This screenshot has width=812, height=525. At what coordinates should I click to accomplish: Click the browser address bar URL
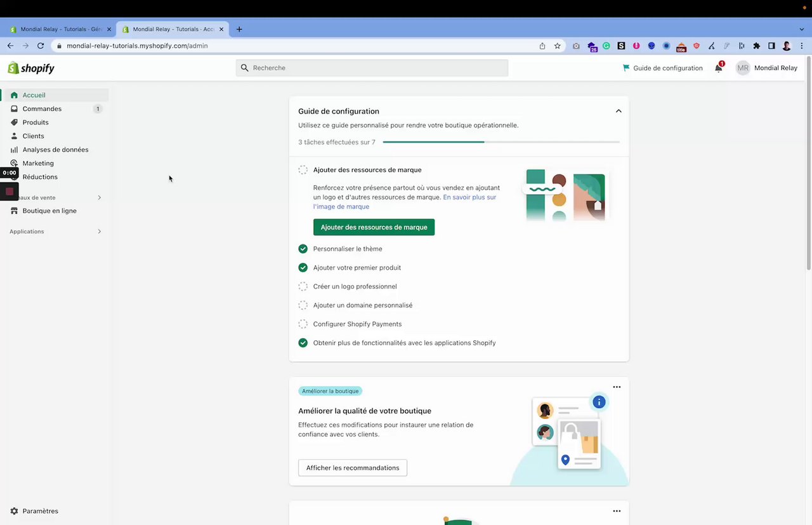point(137,46)
